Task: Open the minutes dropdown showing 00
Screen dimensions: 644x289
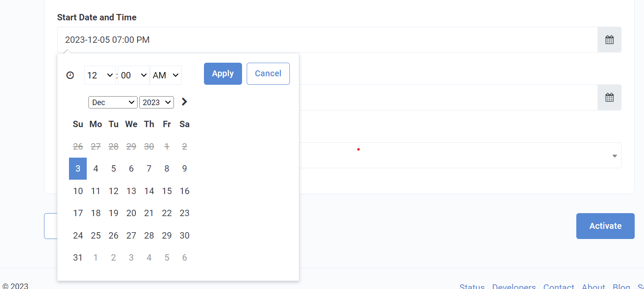Action: pyautogui.click(x=134, y=75)
